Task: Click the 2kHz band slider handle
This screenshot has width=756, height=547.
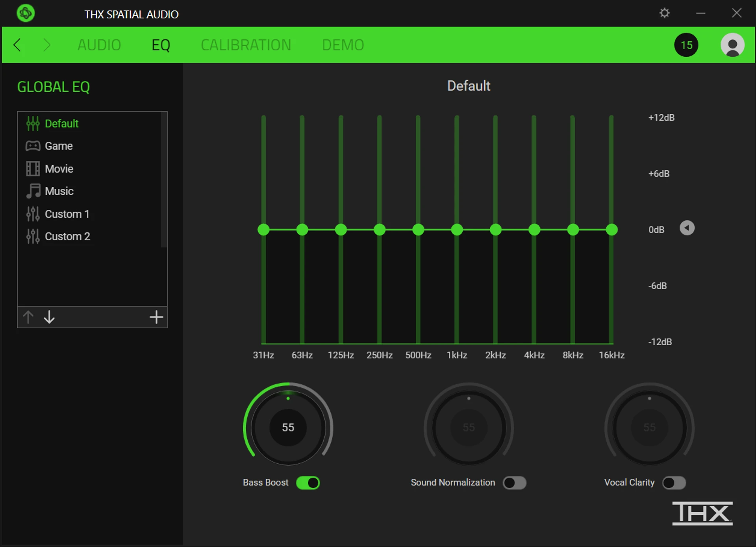Action: (x=495, y=230)
